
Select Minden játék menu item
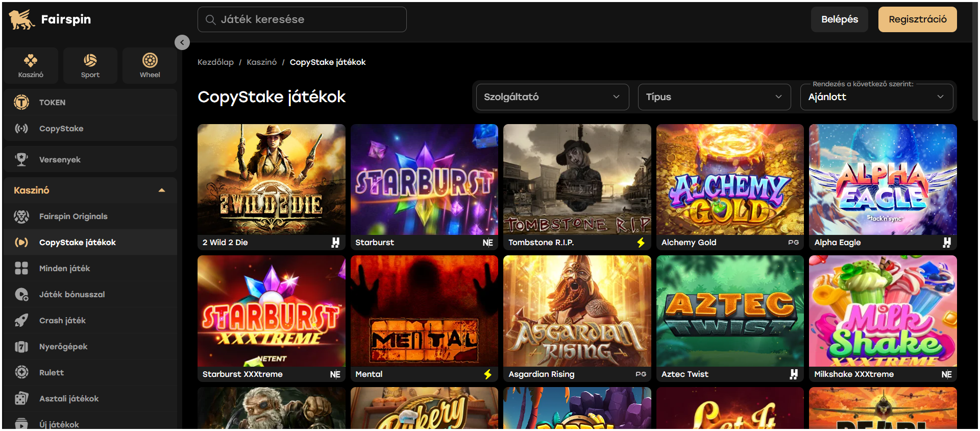[90, 269]
